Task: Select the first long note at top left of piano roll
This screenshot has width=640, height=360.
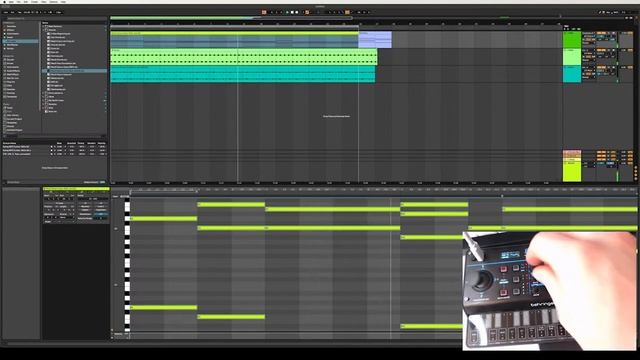Action: click(x=164, y=219)
